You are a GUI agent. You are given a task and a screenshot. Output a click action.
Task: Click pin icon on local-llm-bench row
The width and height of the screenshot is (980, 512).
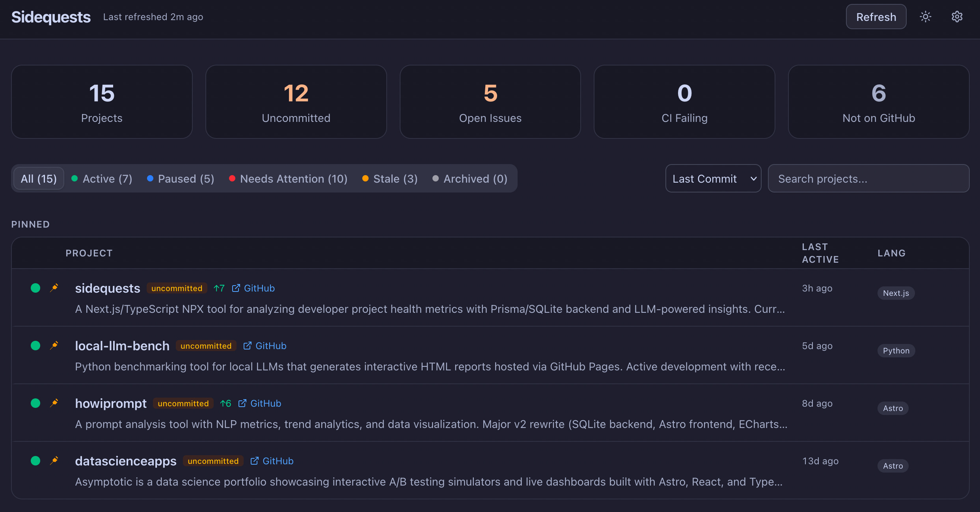point(54,346)
